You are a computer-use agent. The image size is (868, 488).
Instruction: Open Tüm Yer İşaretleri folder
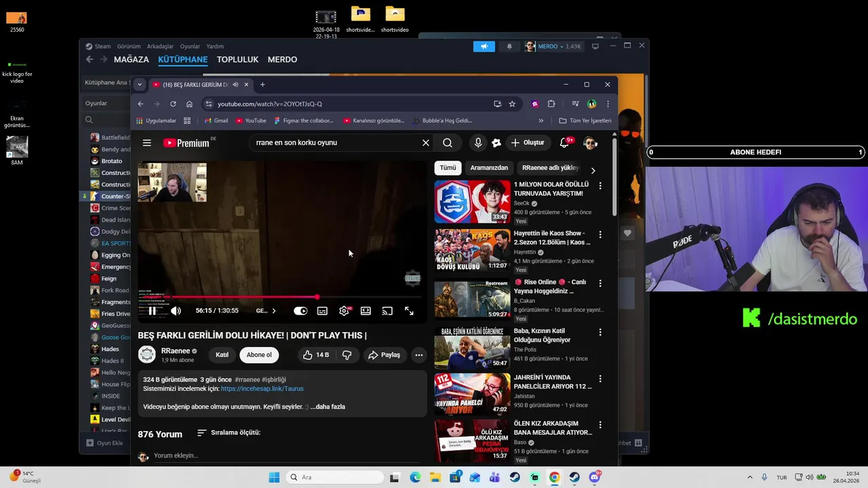(585, 121)
